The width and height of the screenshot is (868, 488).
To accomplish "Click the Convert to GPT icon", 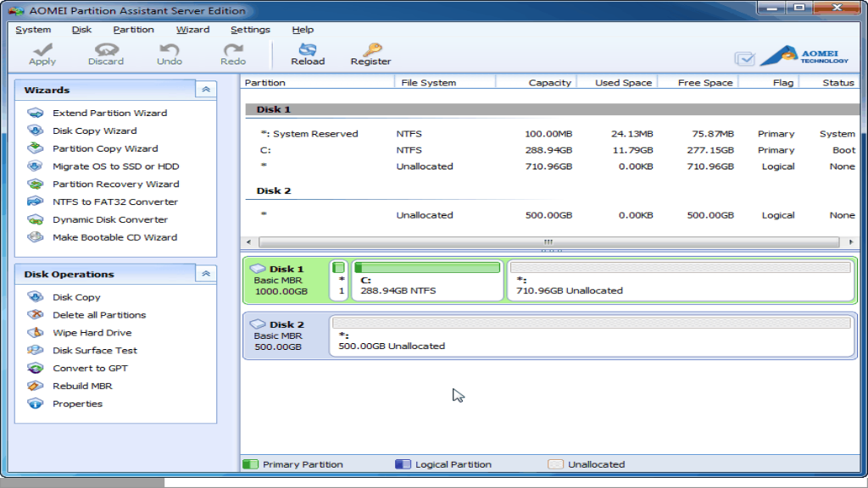I will [x=36, y=368].
